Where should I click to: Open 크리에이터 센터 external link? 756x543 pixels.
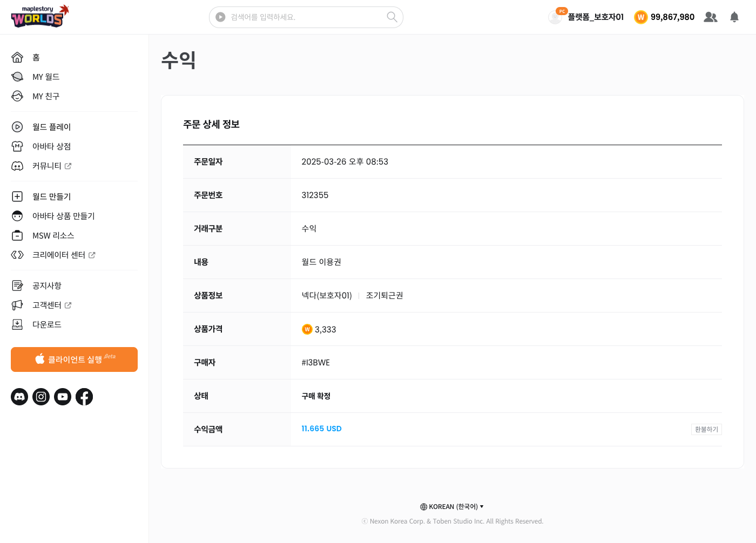tap(63, 255)
